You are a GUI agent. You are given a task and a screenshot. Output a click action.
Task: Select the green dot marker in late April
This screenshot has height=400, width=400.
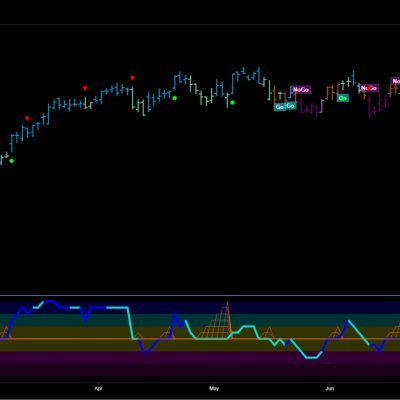point(174,98)
